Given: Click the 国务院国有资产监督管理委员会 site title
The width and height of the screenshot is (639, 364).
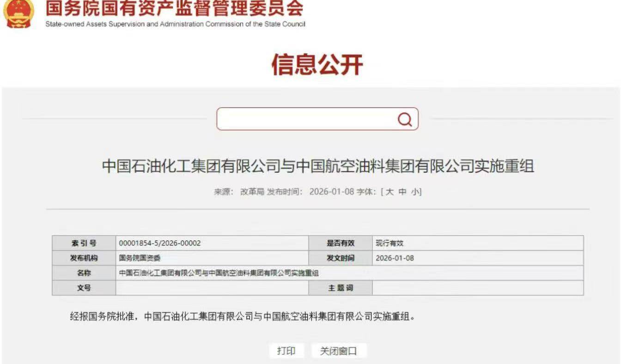Looking at the screenshot, I should [x=174, y=9].
